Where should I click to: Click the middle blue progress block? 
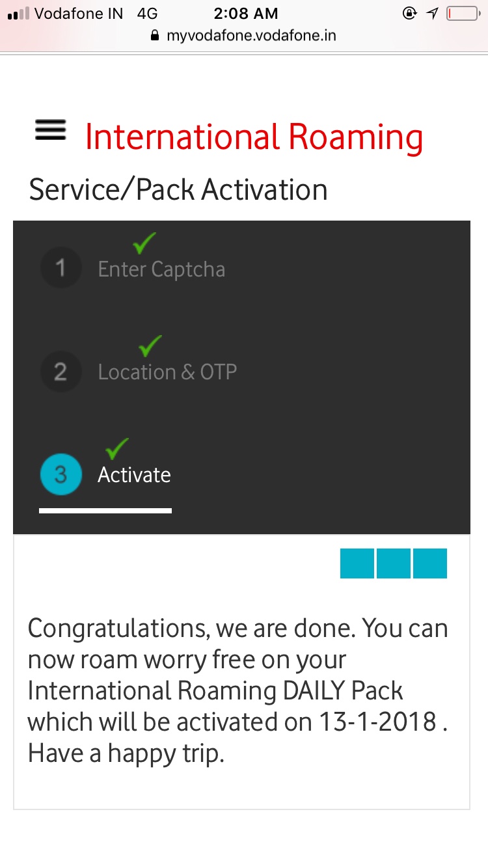click(x=394, y=563)
